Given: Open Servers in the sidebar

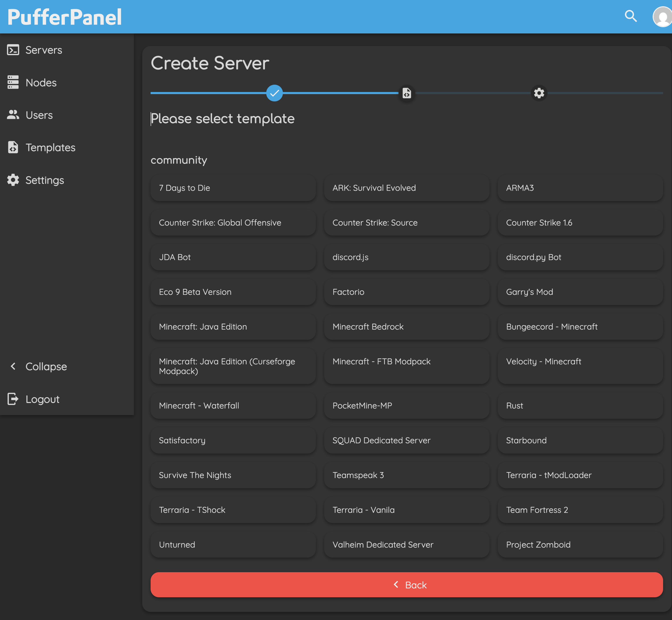Looking at the screenshot, I should [67, 50].
